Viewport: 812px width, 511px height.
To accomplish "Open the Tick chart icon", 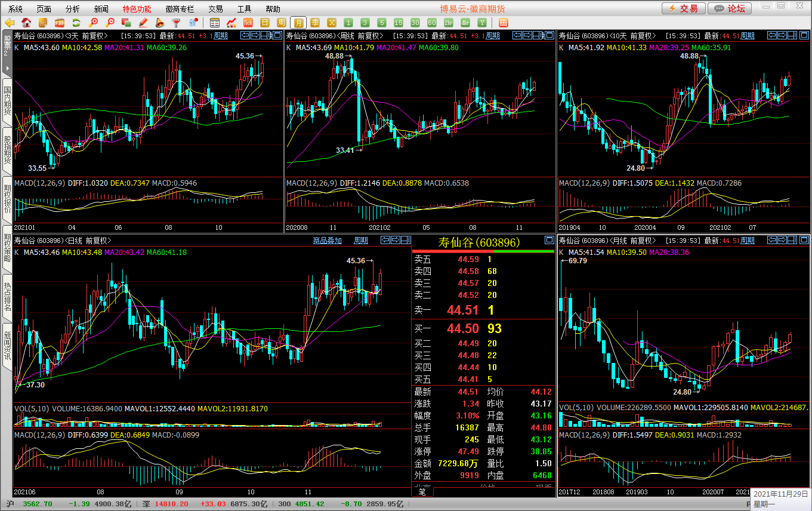I will point(248,23).
